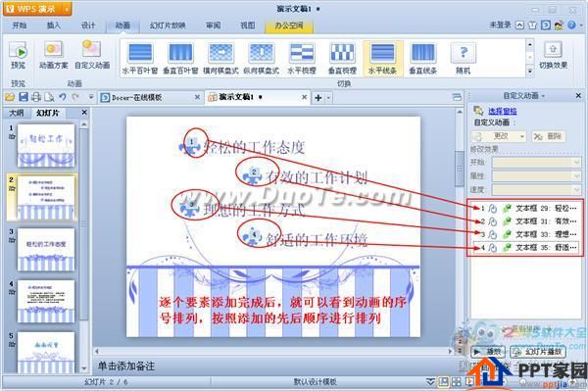This screenshot has height=391, width=588.
Task: Select 垂直线条 transition effect
Action: (x=423, y=58)
